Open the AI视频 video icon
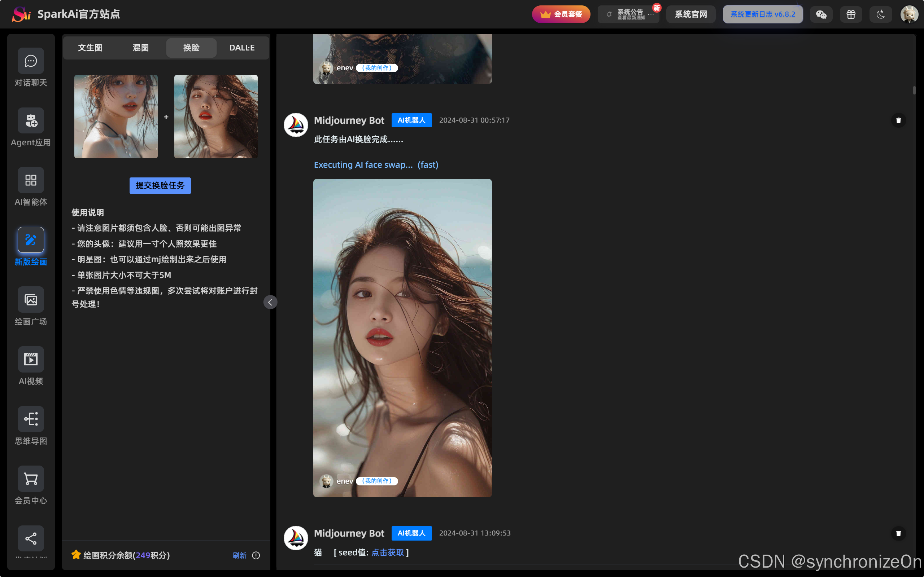This screenshot has height=577, width=924. click(x=31, y=359)
